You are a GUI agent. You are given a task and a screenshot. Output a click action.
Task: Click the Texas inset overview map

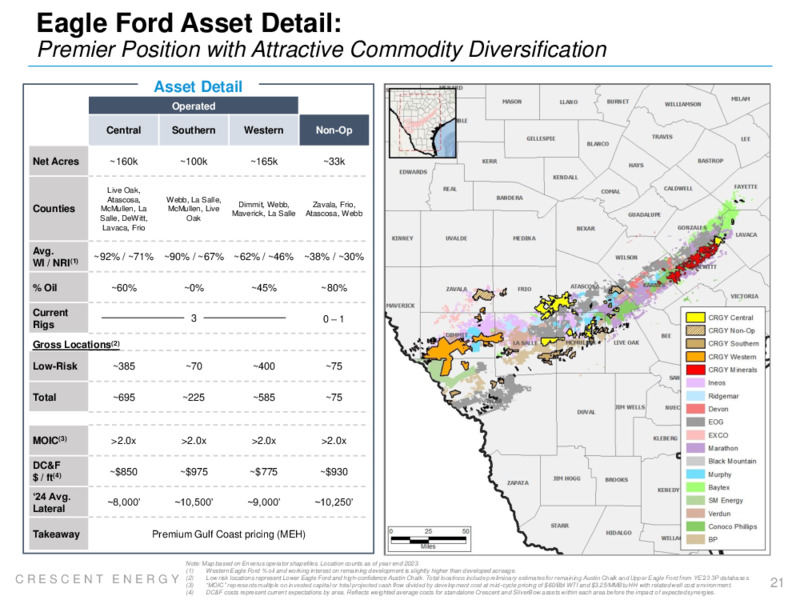(422, 123)
